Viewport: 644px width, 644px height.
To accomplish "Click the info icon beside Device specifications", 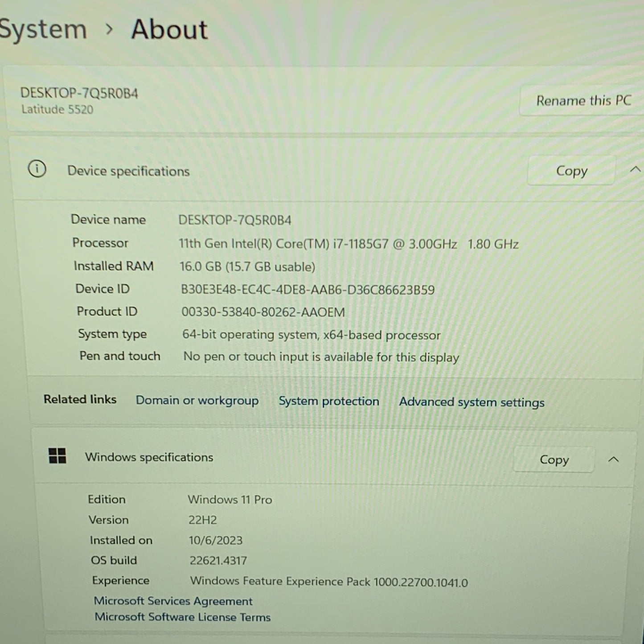I will [x=38, y=169].
